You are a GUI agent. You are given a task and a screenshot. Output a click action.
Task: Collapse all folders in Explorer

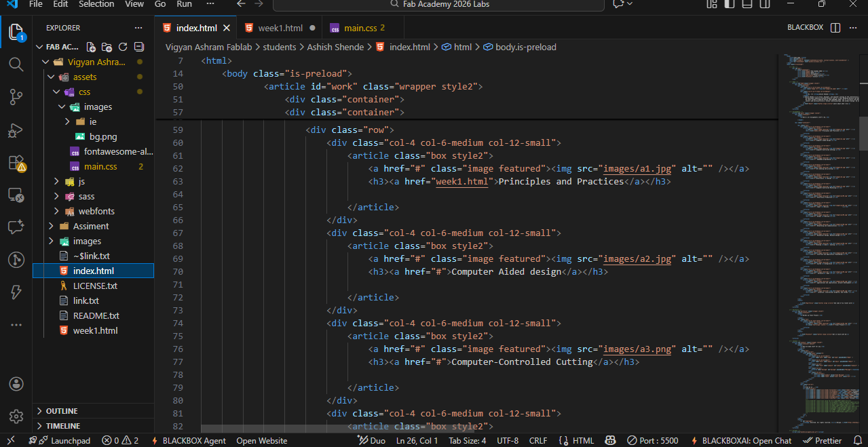[x=139, y=47]
